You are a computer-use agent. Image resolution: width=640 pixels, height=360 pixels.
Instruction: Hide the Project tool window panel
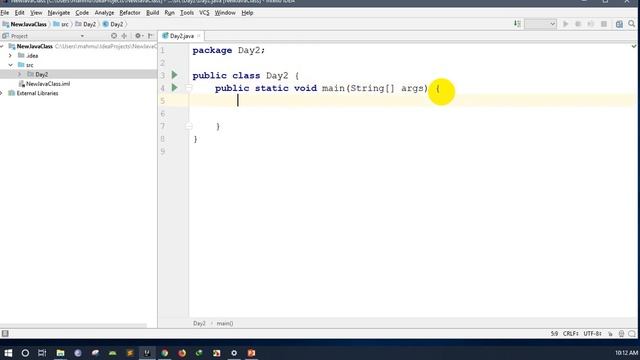coord(151,36)
